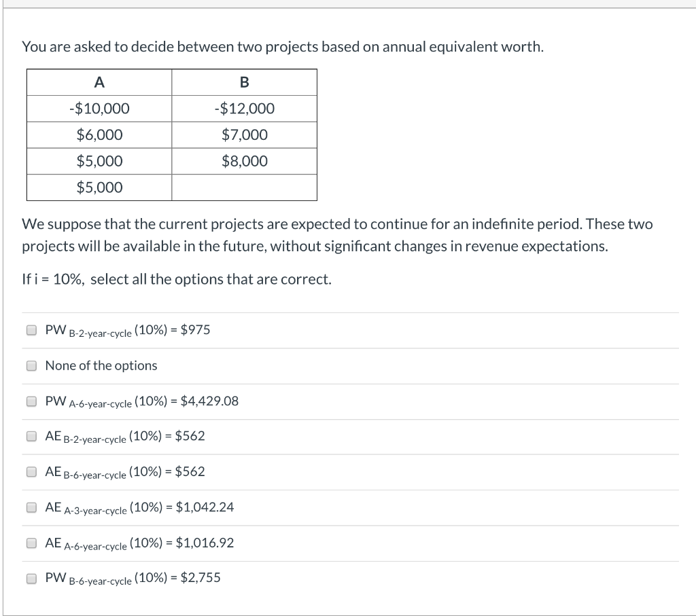Click the $7,000 value under project B
This screenshot has width=696, height=616.
coord(245,135)
